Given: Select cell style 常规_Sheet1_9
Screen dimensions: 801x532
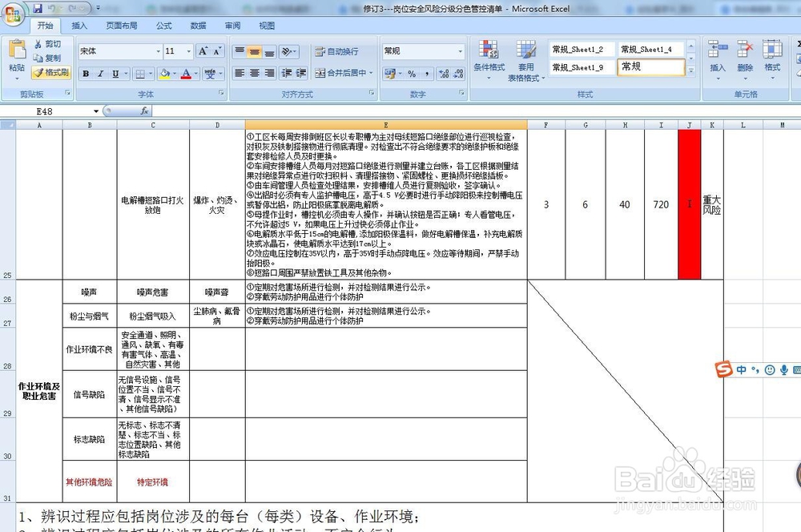Looking at the screenshot, I should [582, 67].
